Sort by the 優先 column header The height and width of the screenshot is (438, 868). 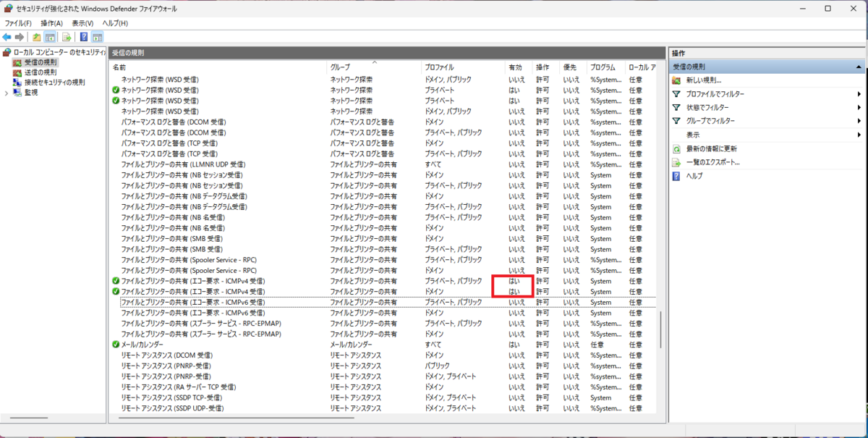(x=572, y=67)
